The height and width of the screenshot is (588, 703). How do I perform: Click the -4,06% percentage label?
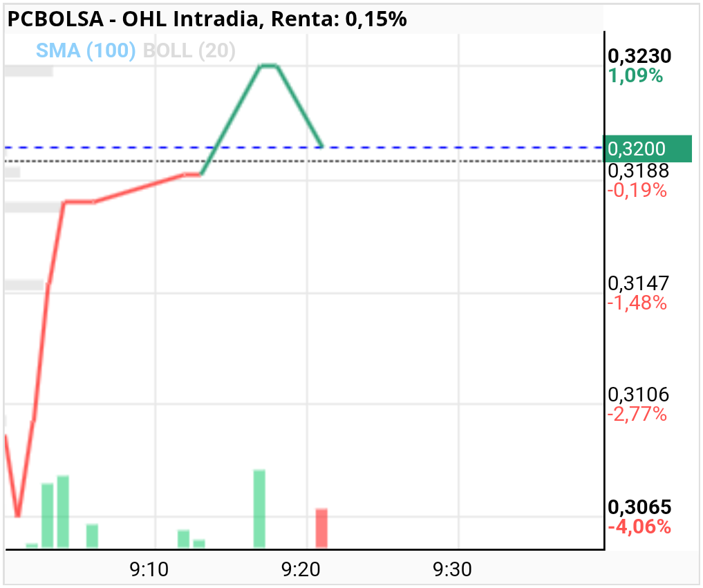click(x=639, y=527)
